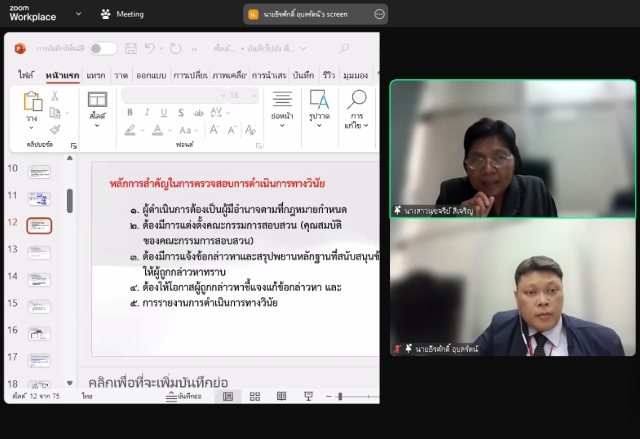Switch to Reading view icon
This screenshot has height=439, width=640.
pyautogui.click(x=282, y=396)
